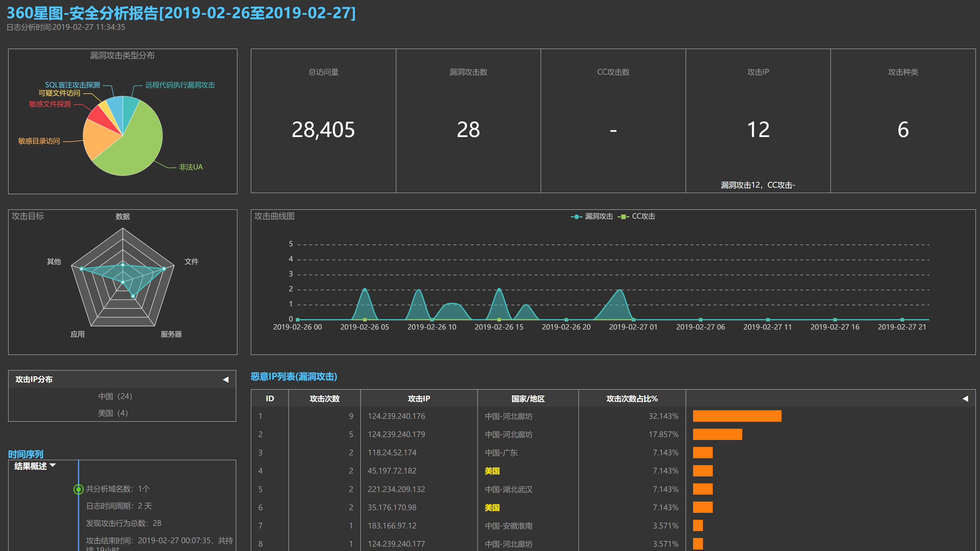Select SQL盲注攻击探测 pie label
This screenshot has width=980, height=551.
coord(72,85)
